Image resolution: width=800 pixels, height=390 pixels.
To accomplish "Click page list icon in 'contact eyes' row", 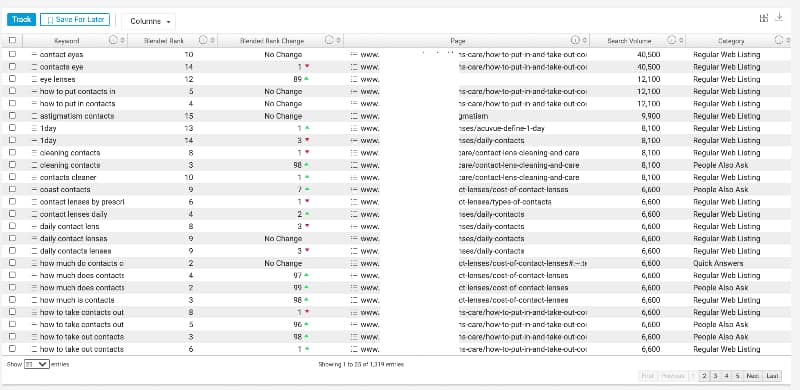I will pyautogui.click(x=354, y=54).
